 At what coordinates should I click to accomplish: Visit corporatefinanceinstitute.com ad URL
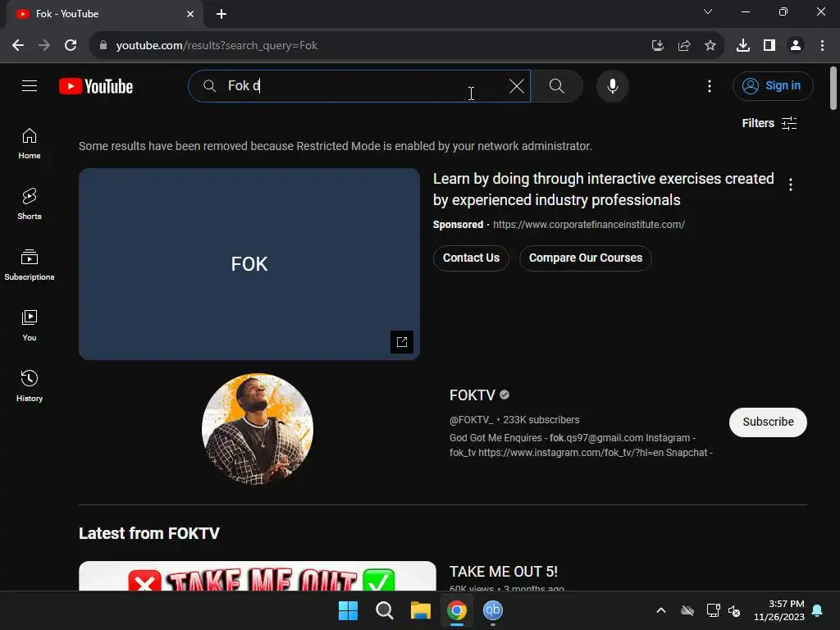[x=589, y=225]
